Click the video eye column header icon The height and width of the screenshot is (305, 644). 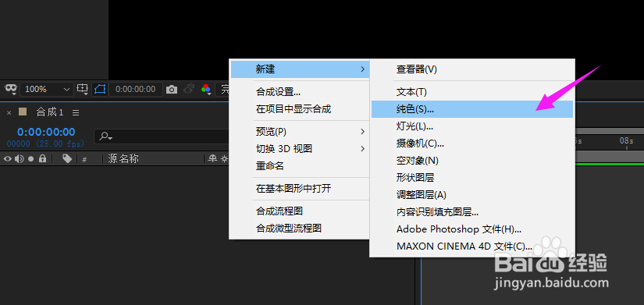[7, 159]
